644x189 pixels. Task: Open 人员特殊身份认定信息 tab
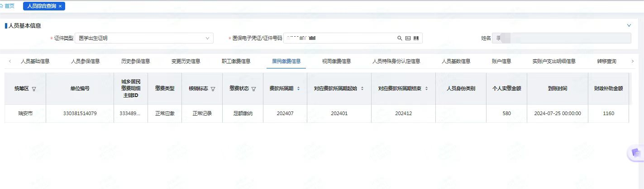pyautogui.click(x=396, y=61)
